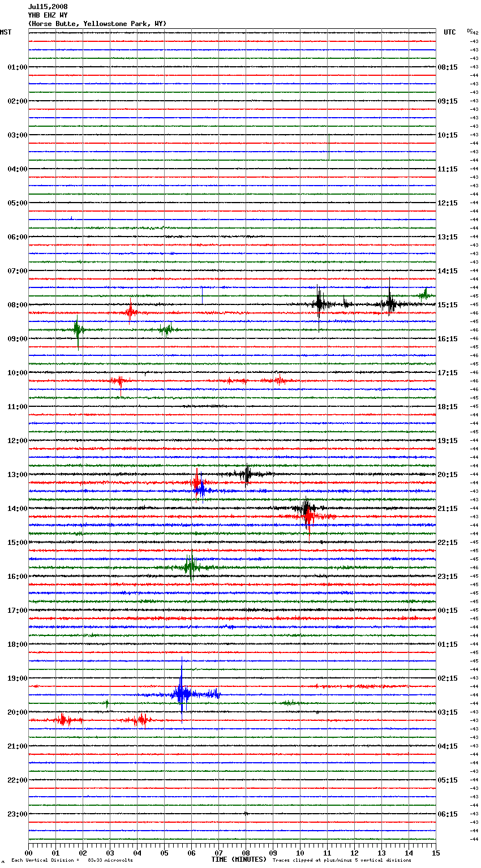Click the 10:15 UTC time label
The image size is (481, 868).
pyautogui.click(x=448, y=135)
